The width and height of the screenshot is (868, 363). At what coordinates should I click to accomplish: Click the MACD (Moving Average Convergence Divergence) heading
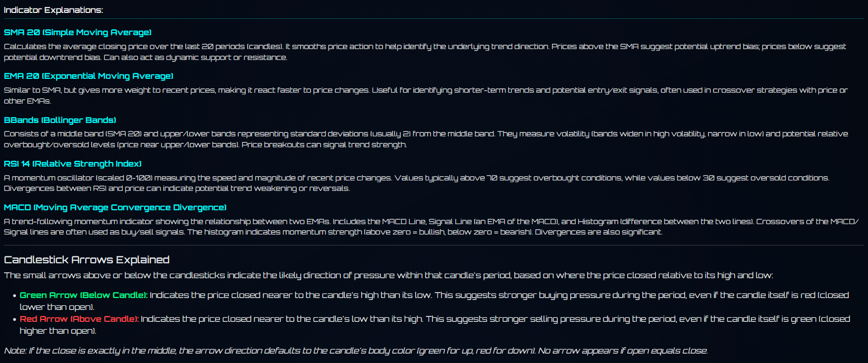(x=115, y=207)
